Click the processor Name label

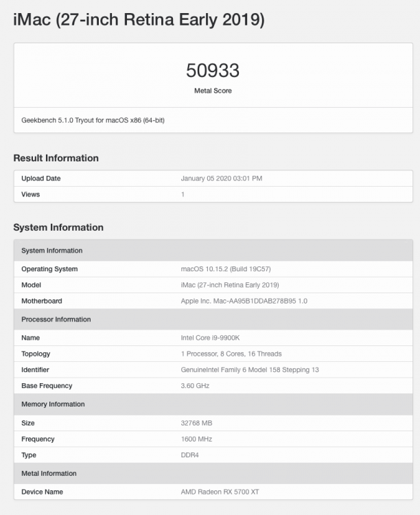coord(31,338)
